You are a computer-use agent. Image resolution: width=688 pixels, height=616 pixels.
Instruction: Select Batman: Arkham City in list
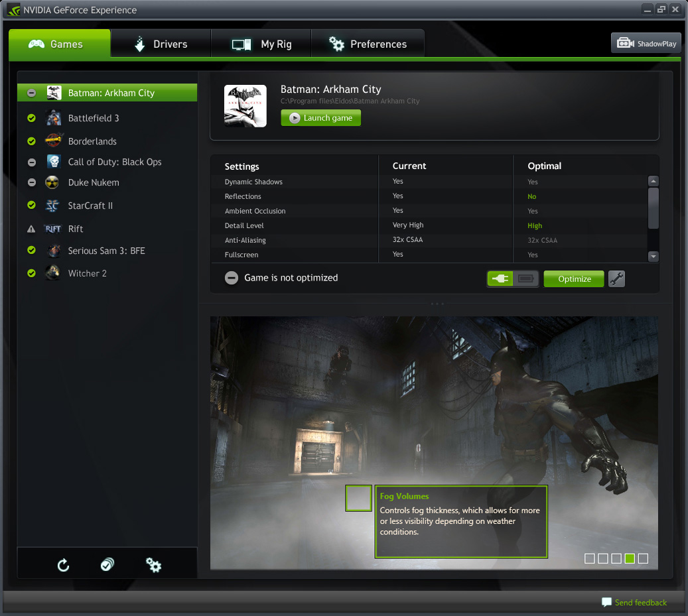[x=107, y=93]
